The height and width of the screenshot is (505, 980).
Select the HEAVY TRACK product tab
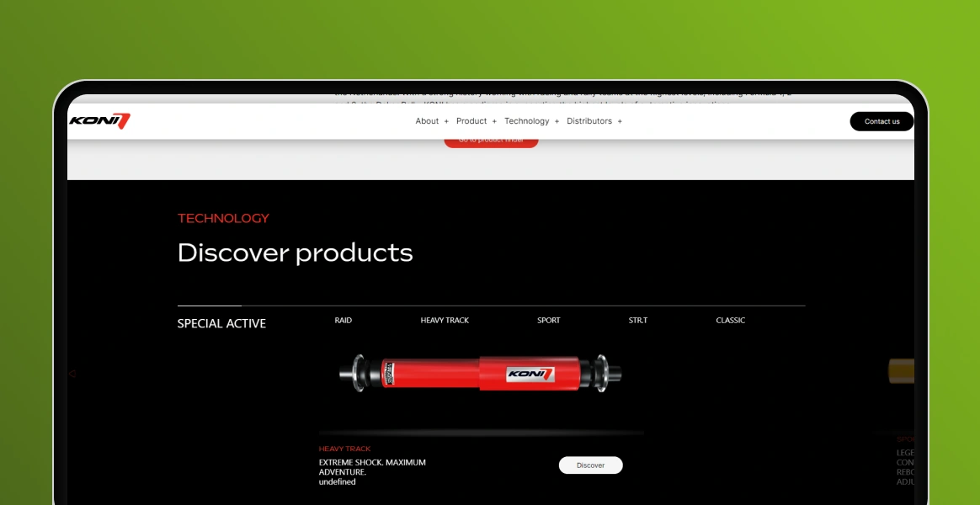point(445,320)
